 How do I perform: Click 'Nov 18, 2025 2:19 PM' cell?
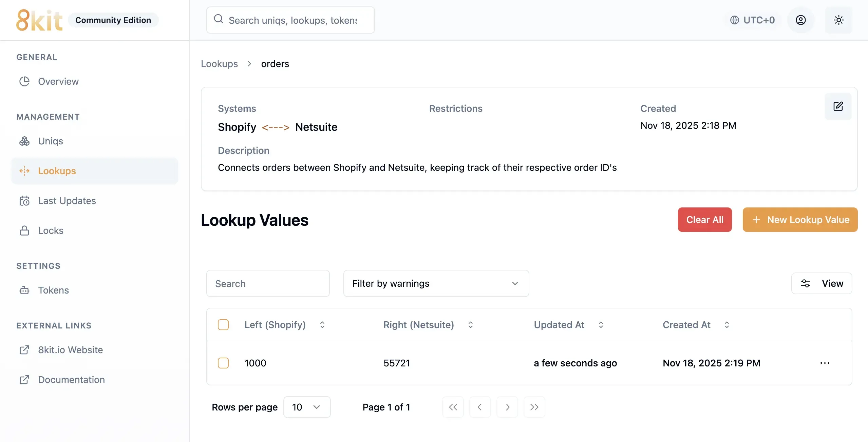click(x=711, y=363)
